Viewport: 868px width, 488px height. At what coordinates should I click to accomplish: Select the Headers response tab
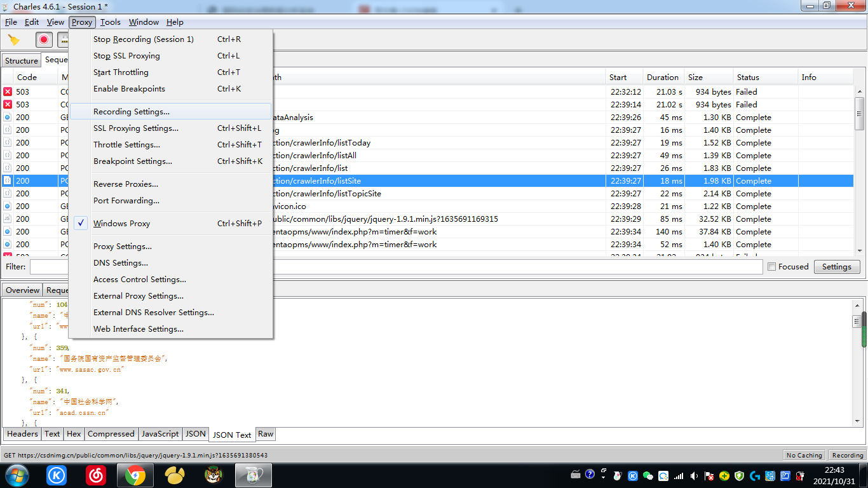click(x=22, y=434)
